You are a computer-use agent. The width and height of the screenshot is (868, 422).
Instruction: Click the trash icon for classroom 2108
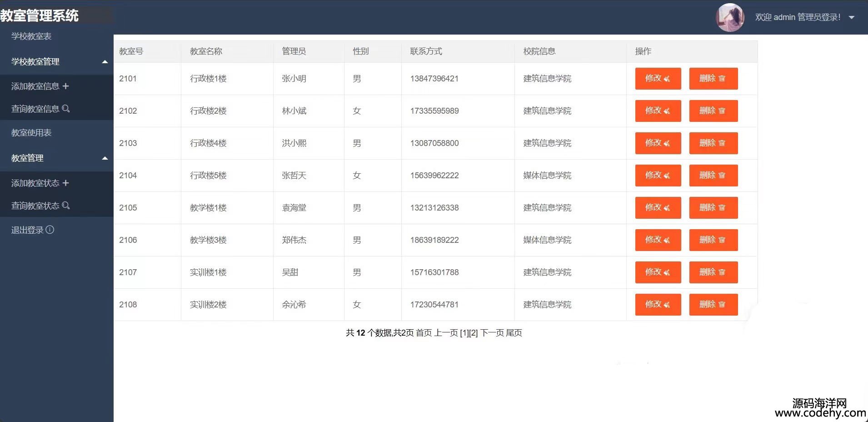[722, 305]
